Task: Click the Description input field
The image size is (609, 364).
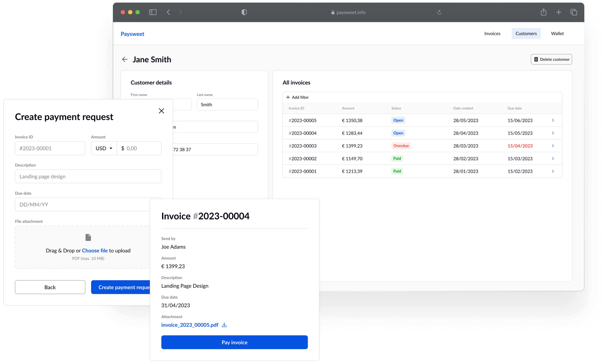Action: pyautogui.click(x=88, y=176)
